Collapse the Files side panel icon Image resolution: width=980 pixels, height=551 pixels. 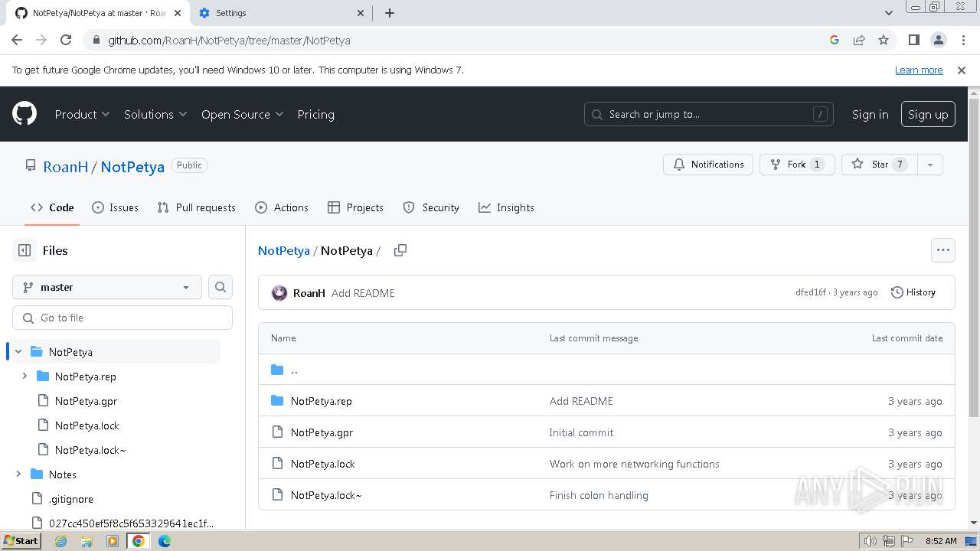(x=24, y=250)
